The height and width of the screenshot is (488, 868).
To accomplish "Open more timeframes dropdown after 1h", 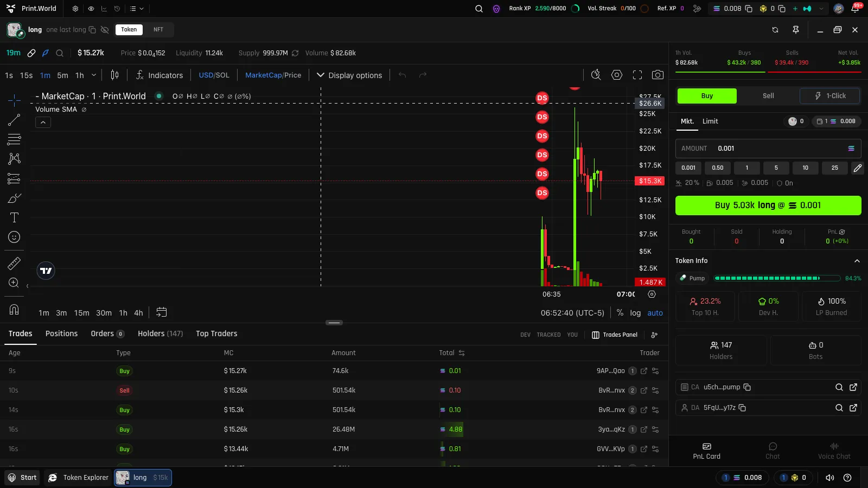I will click(94, 75).
